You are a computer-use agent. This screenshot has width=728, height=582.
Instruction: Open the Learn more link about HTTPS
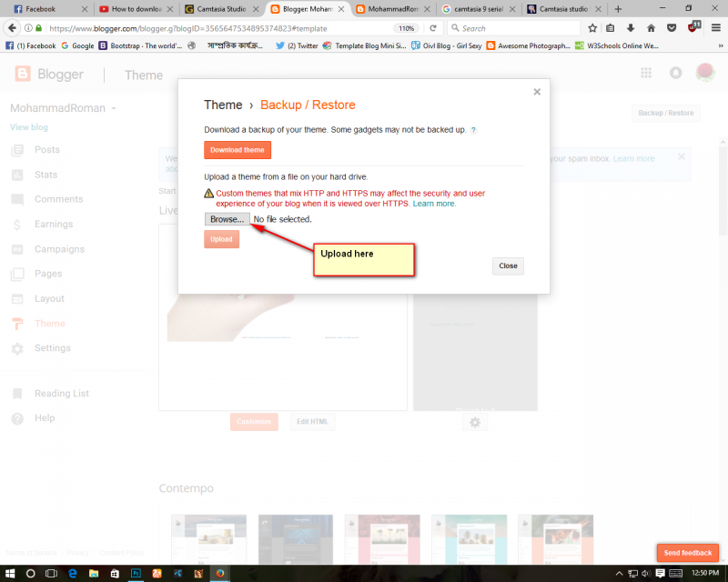434,204
